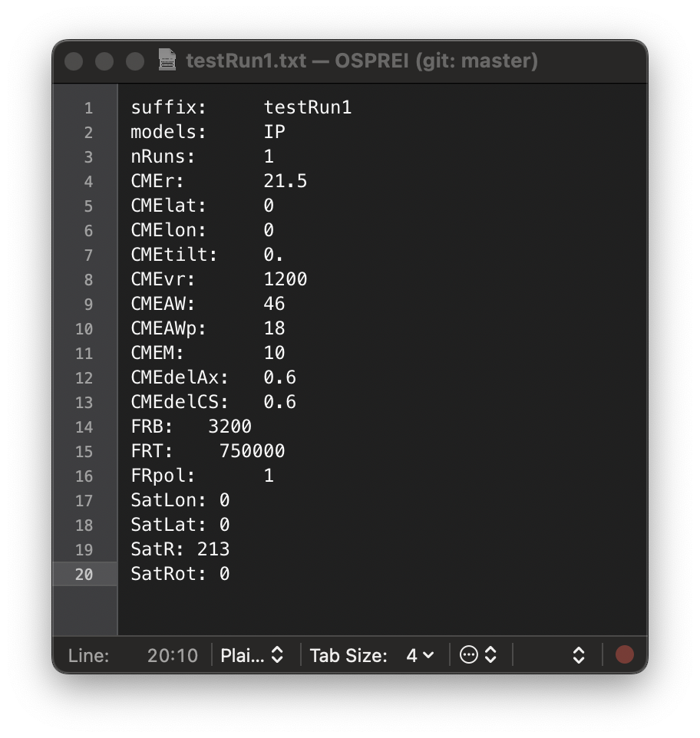Start macro recording with red circle button
Screen dimensions: 700x738
pos(625,654)
